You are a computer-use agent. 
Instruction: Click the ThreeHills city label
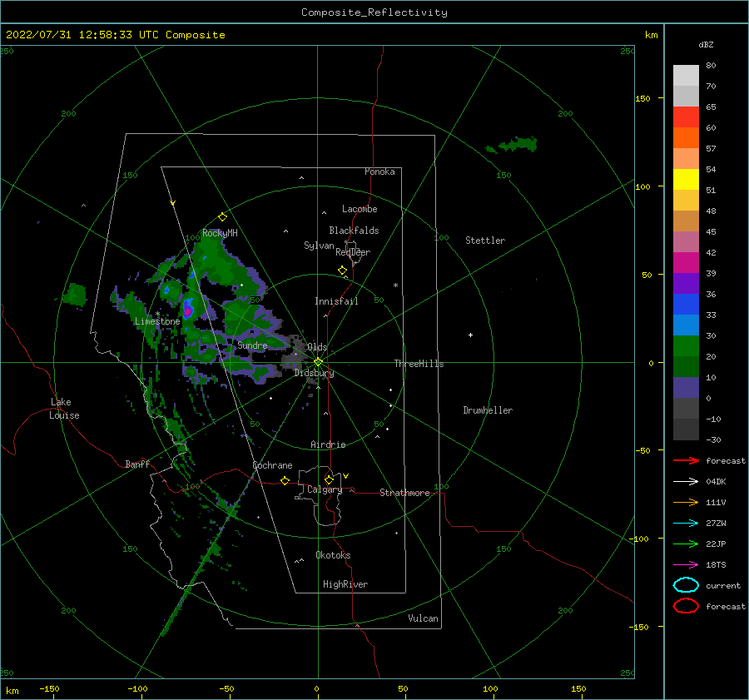[419, 364]
